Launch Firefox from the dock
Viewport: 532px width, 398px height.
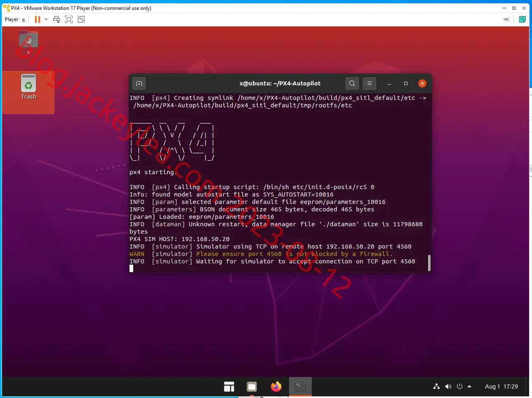point(276,387)
